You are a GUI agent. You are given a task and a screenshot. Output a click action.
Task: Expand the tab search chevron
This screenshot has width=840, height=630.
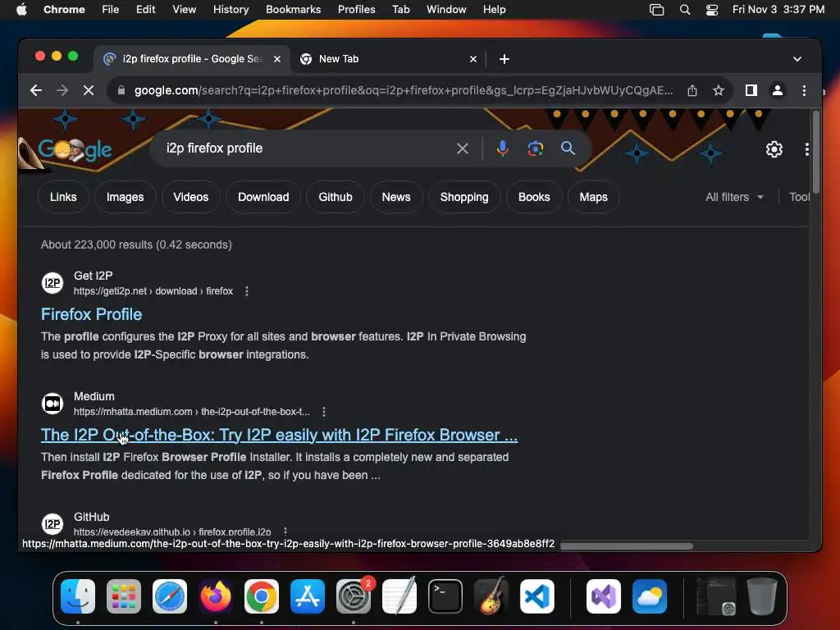(797, 59)
